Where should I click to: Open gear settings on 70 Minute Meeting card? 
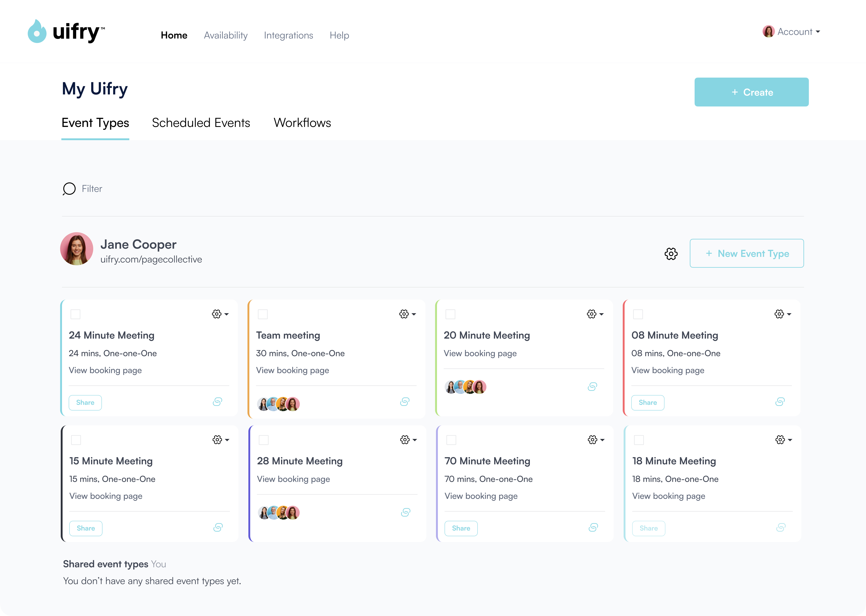pos(593,440)
